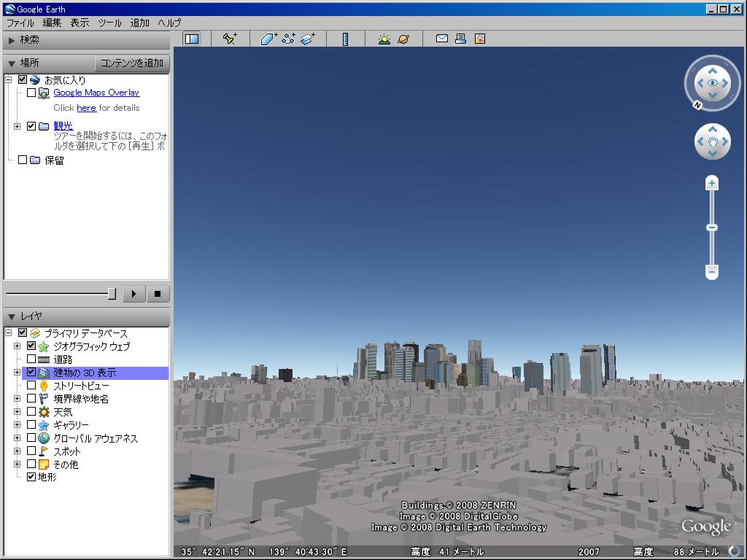This screenshot has width=747, height=560.
Task: Start the tour with the play button
Action: pos(134,294)
